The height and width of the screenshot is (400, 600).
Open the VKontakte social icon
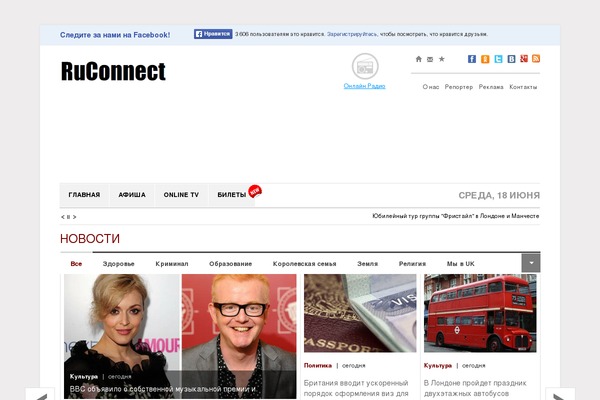511,59
